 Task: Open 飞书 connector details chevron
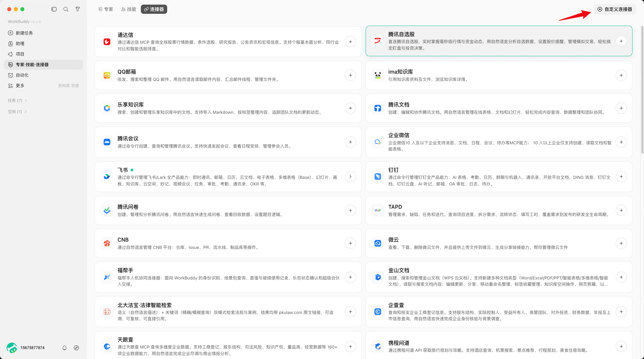(350, 177)
